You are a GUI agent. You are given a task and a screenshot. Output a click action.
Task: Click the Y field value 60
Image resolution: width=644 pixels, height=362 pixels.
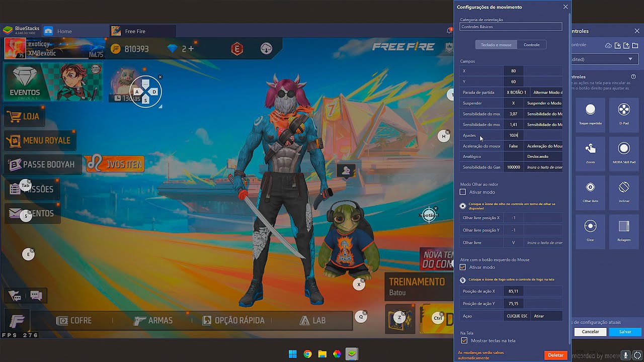[513, 81]
